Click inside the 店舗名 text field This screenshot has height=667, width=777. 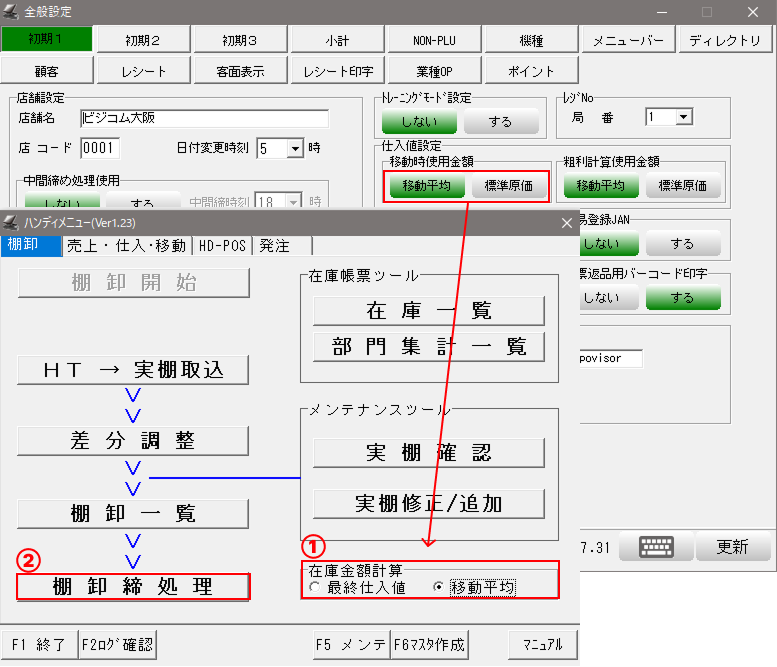(203, 118)
